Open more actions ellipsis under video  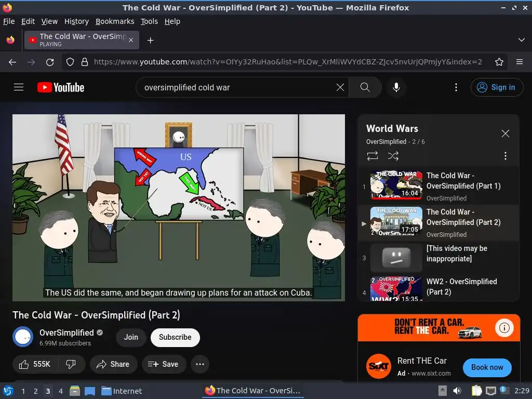(x=200, y=364)
